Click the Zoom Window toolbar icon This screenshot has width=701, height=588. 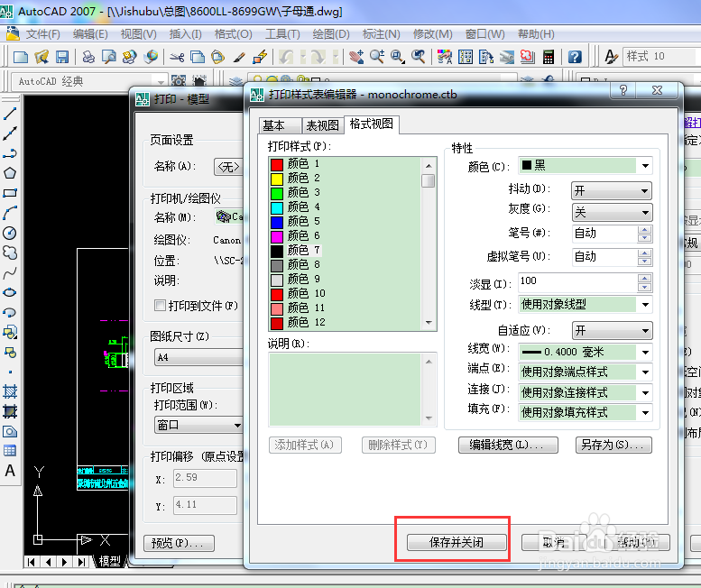pos(398,57)
